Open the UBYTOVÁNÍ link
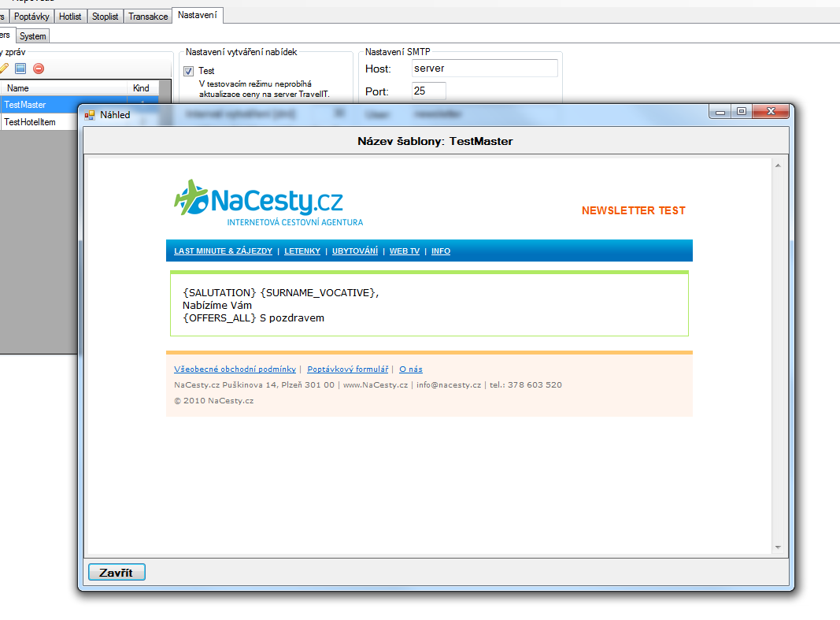Viewport: 840px width, 620px height. (354, 251)
